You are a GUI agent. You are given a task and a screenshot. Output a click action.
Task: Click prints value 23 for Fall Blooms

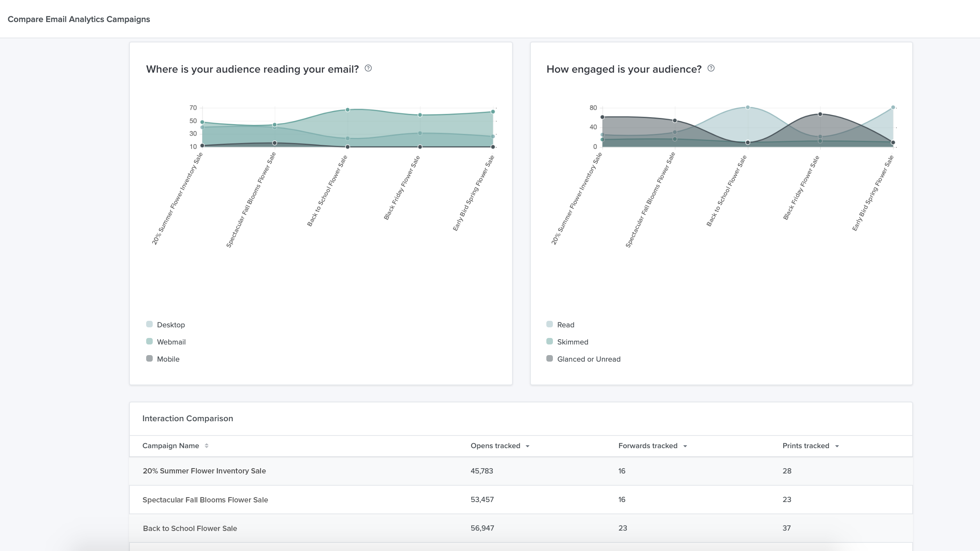pos(787,500)
